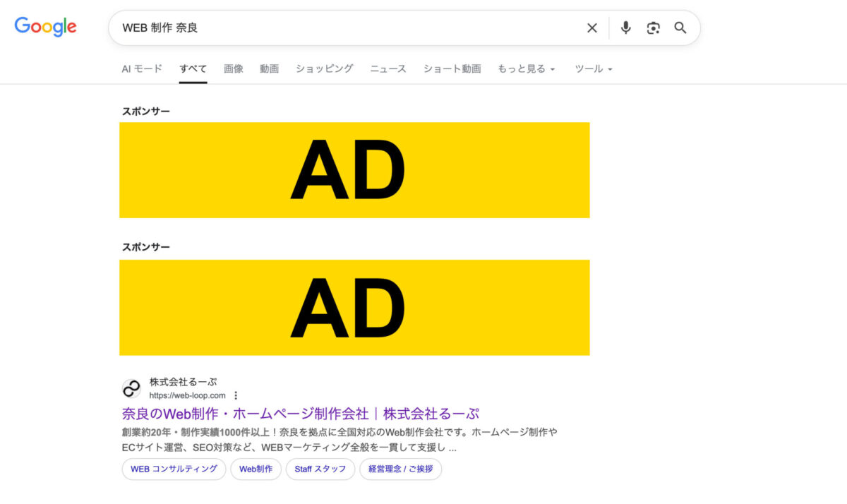Click the 株式会社るーぷ site favicon
Screen dimensions: 847x504
tap(131, 388)
